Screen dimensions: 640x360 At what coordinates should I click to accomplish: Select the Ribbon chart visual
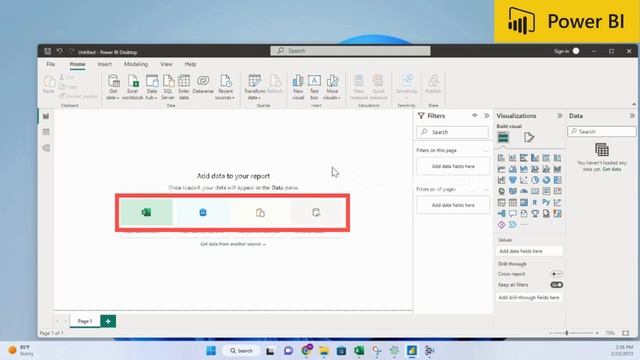[x=557, y=169]
